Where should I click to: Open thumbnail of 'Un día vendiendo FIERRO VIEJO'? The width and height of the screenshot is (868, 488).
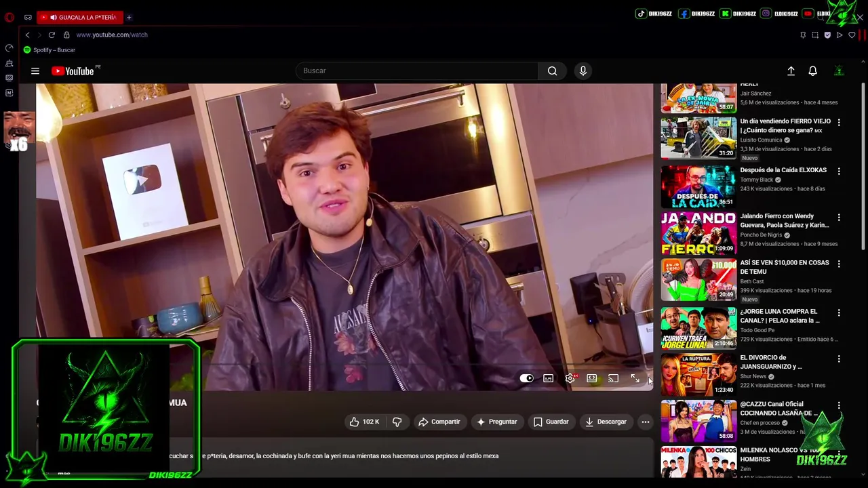698,138
